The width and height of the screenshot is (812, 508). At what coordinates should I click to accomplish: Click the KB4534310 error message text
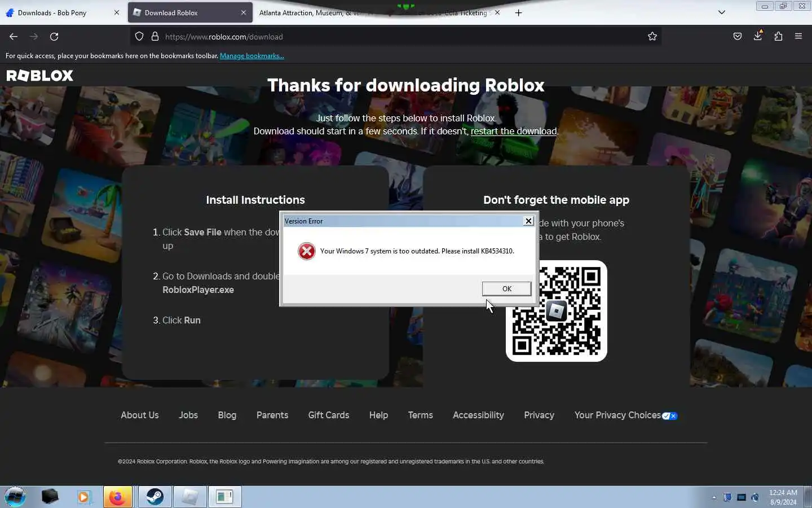417,251
